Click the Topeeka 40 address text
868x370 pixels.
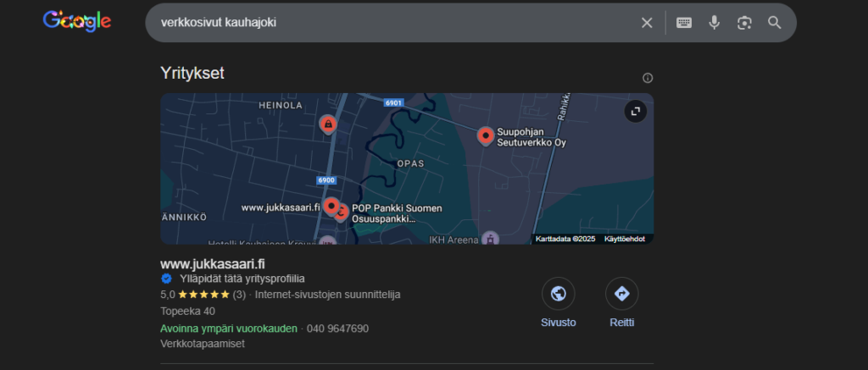point(187,312)
